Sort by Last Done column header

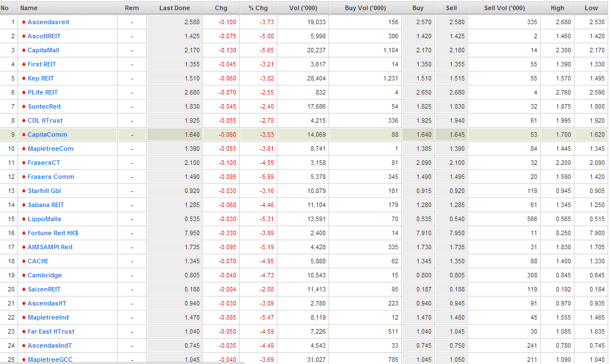click(x=174, y=8)
